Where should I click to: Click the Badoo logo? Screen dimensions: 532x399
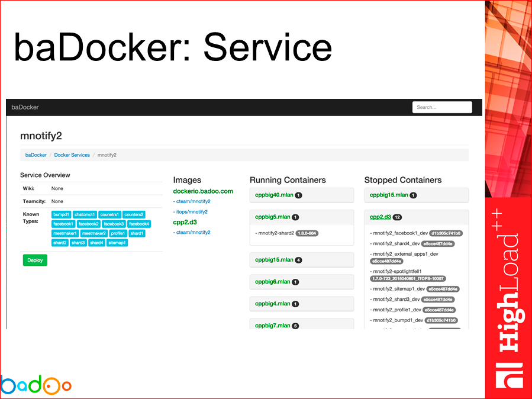[x=37, y=385]
